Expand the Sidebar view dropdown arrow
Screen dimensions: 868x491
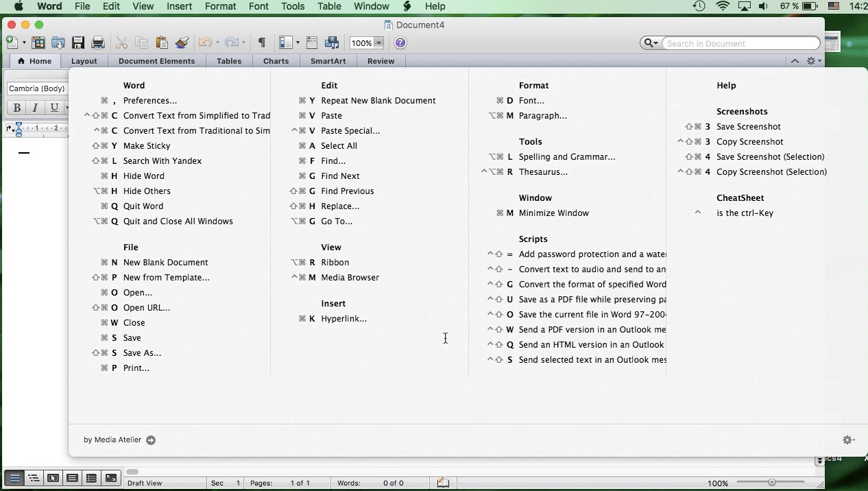pyautogui.click(x=298, y=43)
